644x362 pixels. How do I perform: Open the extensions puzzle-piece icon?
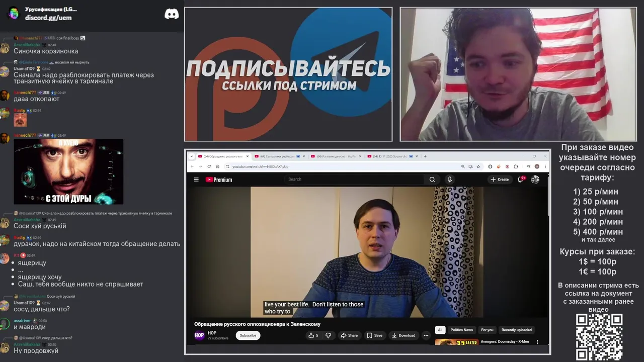pyautogui.click(x=516, y=166)
